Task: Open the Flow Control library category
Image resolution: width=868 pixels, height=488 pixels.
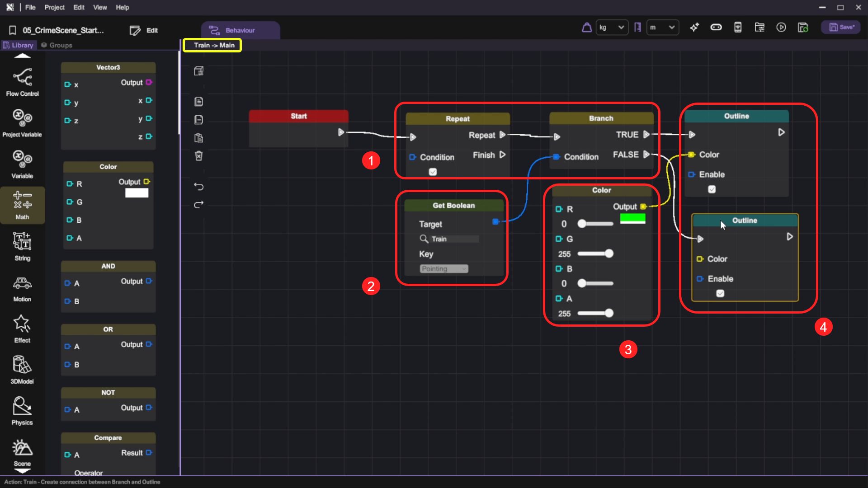Action: pyautogui.click(x=22, y=82)
